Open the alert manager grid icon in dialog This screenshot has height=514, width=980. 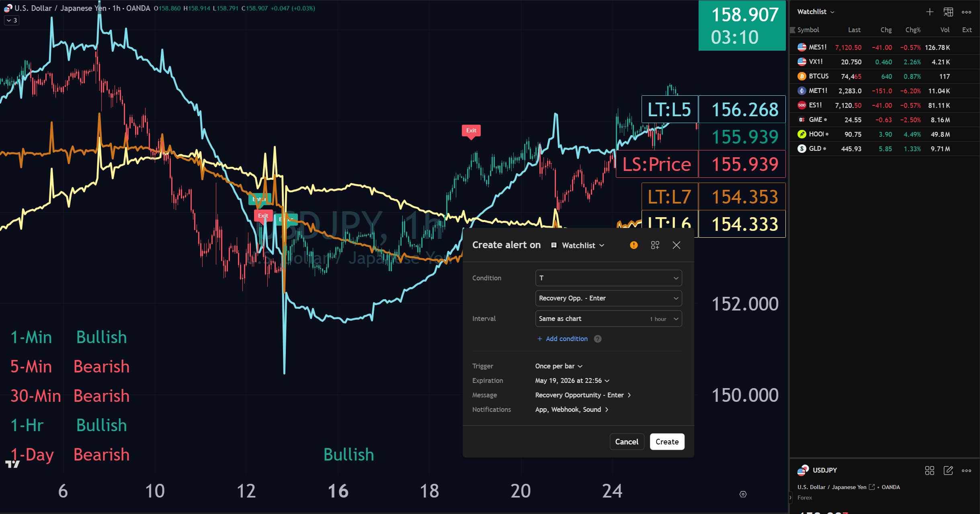click(x=654, y=245)
